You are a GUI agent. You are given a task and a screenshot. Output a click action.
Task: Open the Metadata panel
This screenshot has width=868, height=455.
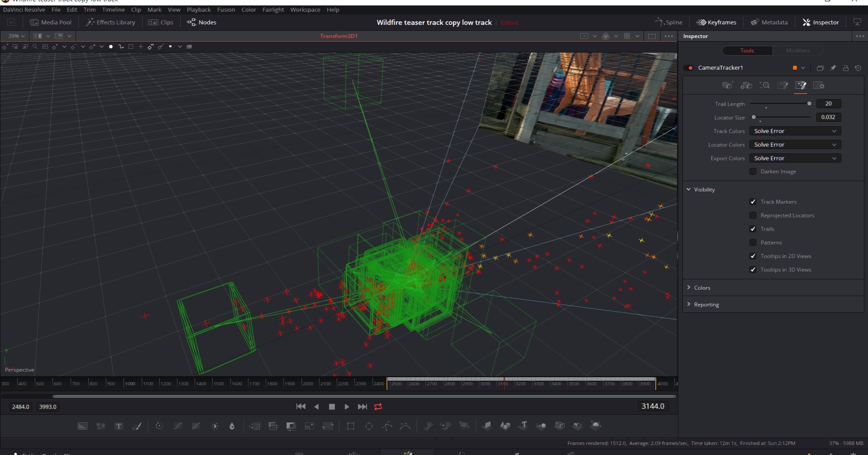point(769,22)
